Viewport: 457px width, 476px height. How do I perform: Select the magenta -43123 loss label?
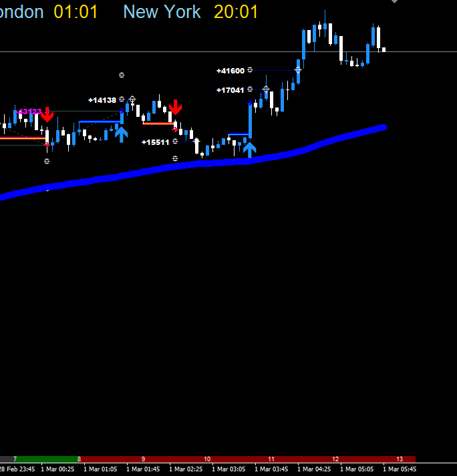28,111
